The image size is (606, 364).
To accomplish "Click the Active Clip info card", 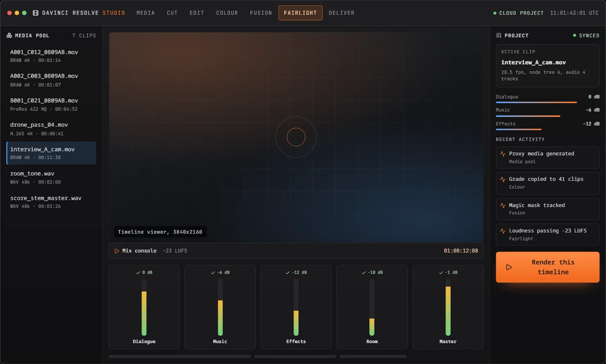I will click(548, 66).
